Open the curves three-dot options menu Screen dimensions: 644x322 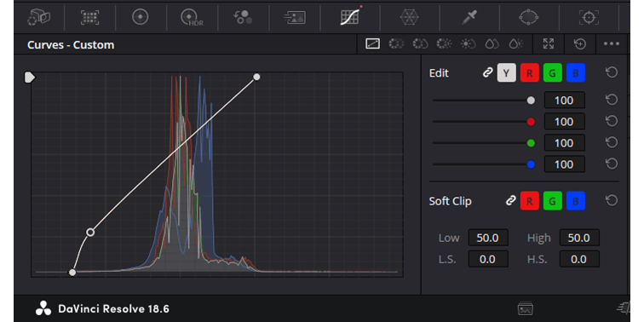[x=611, y=43]
